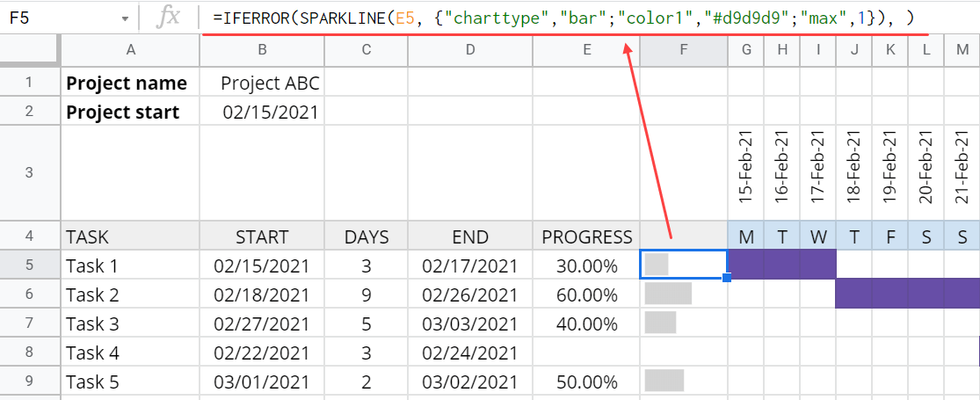Click the Task 3 progress sparkline bar
This screenshot has width=980, height=400.
coord(660,323)
